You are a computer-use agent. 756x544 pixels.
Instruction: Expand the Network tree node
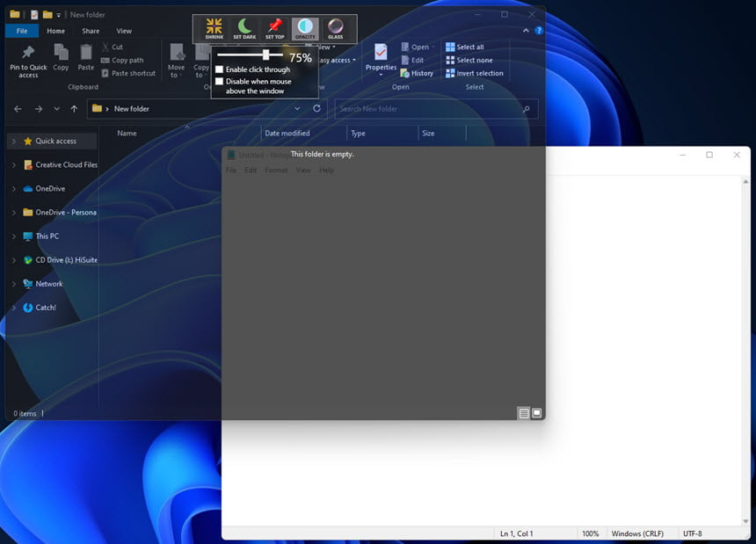(13, 284)
